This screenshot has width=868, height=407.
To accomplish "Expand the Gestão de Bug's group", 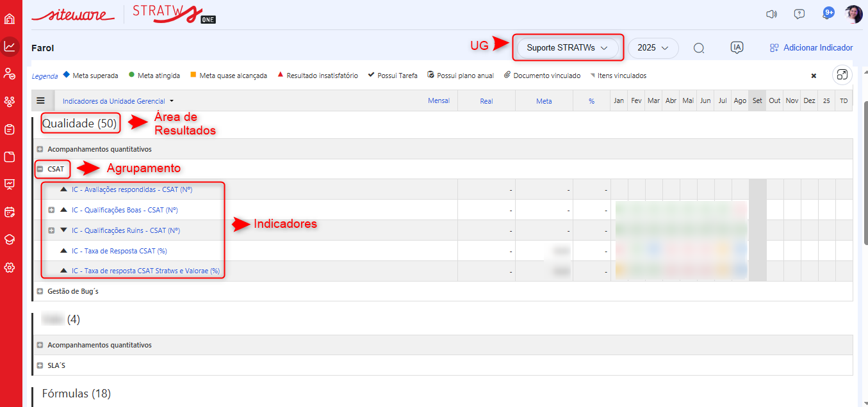I will tap(40, 291).
